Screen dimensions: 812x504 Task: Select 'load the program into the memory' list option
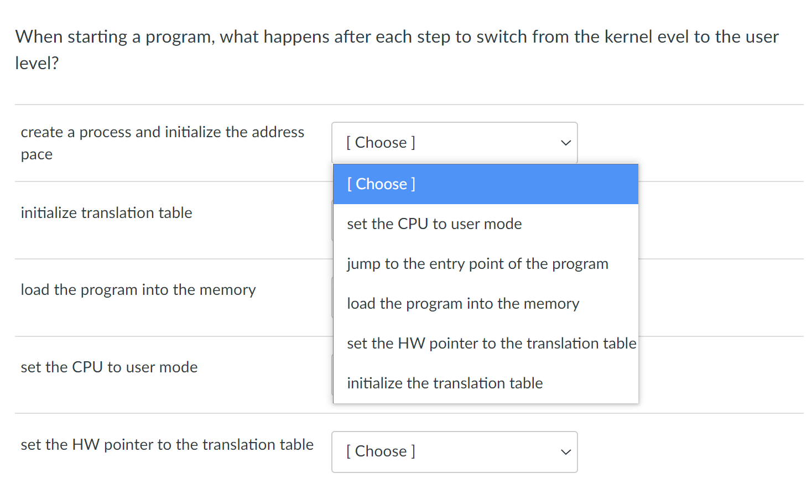pos(486,304)
